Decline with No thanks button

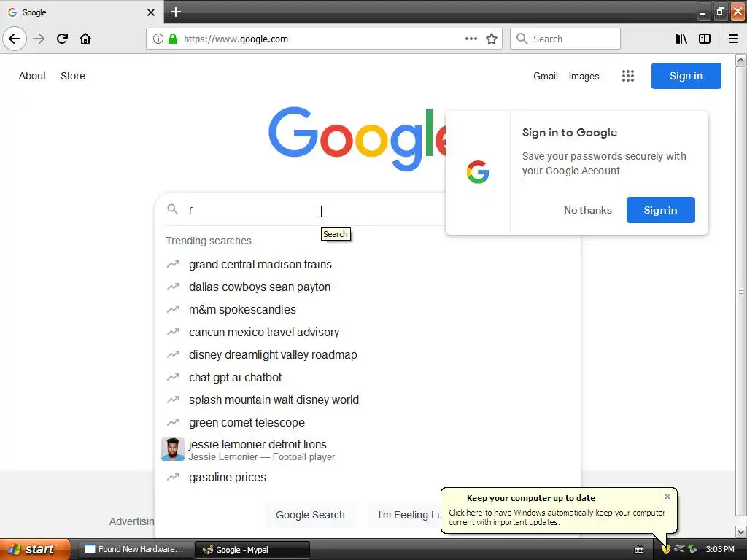click(x=587, y=210)
